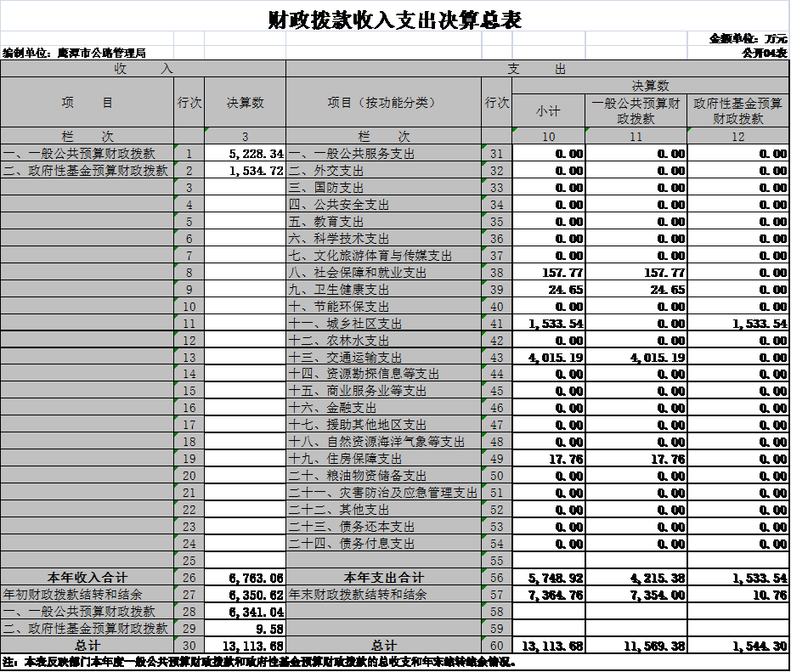Select grand total 11,569.38
This screenshot has height=672, width=791.
click(655, 647)
